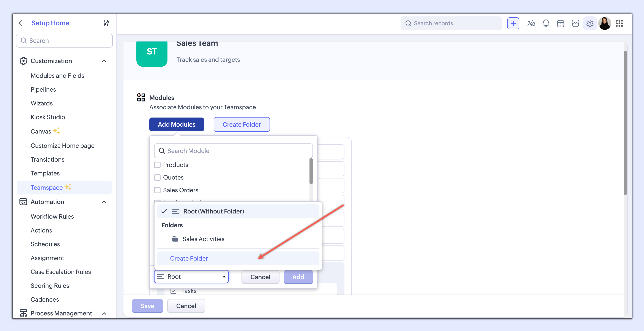The image size is (644, 331).
Task: Click Create Folder link in dropdown list
Action: [189, 258]
